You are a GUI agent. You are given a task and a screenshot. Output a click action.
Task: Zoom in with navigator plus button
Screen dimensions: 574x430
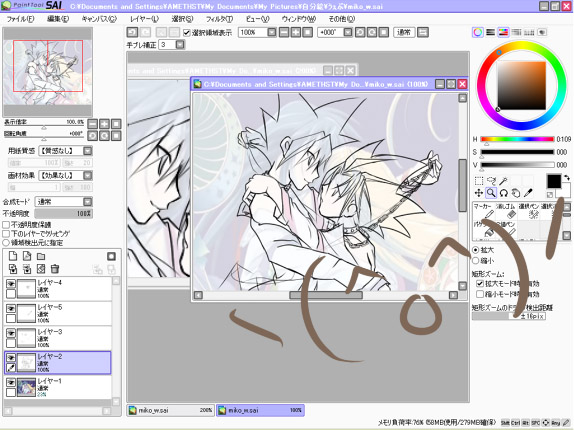click(105, 124)
